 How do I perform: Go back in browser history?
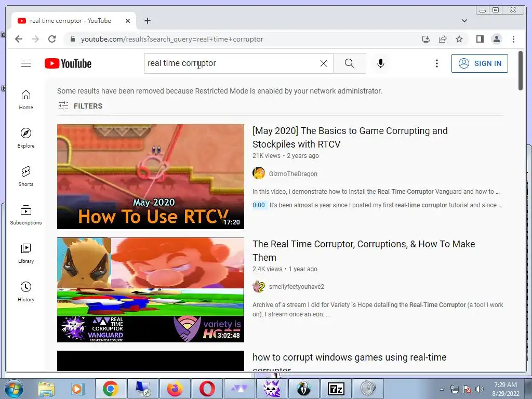click(x=19, y=39)
